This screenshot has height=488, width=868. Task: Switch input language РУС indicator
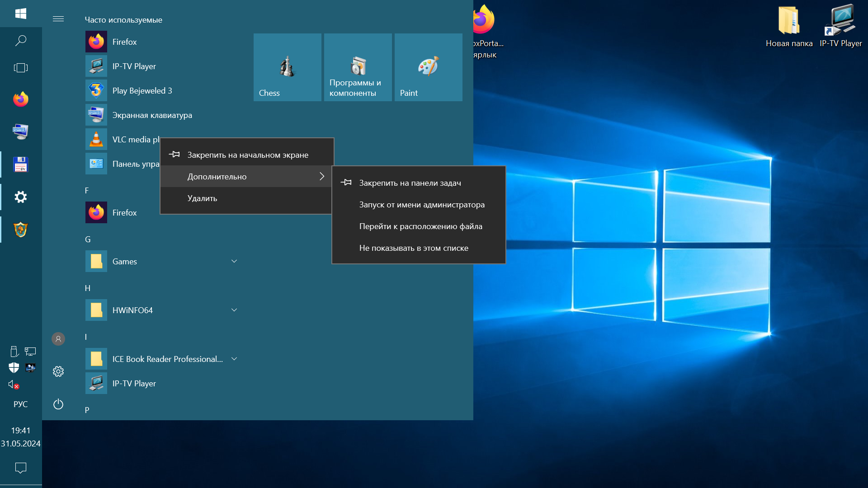(x=21, y=404)
